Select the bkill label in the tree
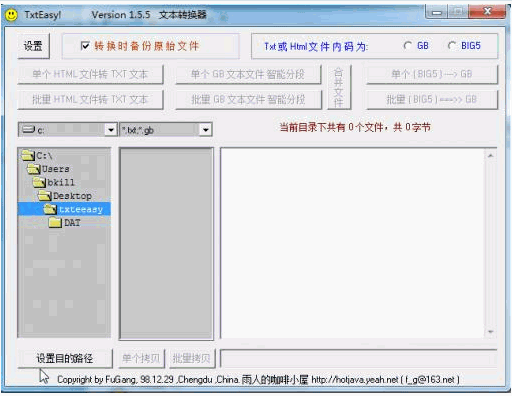 tap(61, 182)
